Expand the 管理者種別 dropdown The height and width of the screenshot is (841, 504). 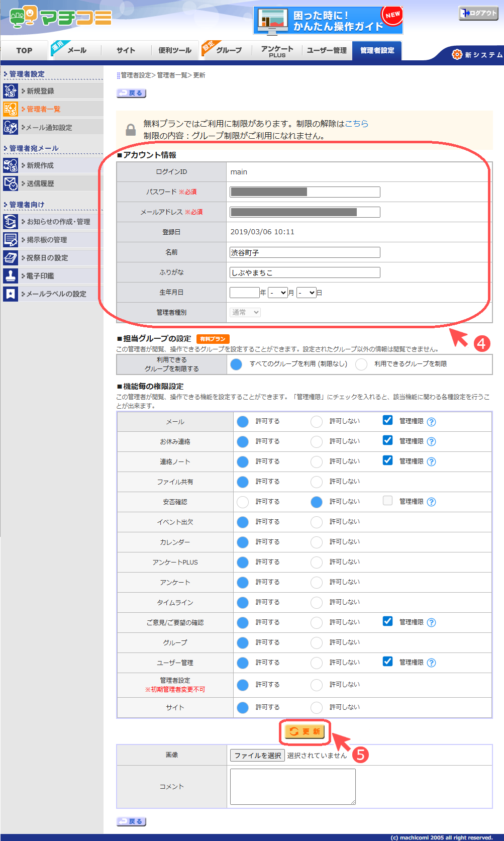click(x=245, y=312)
